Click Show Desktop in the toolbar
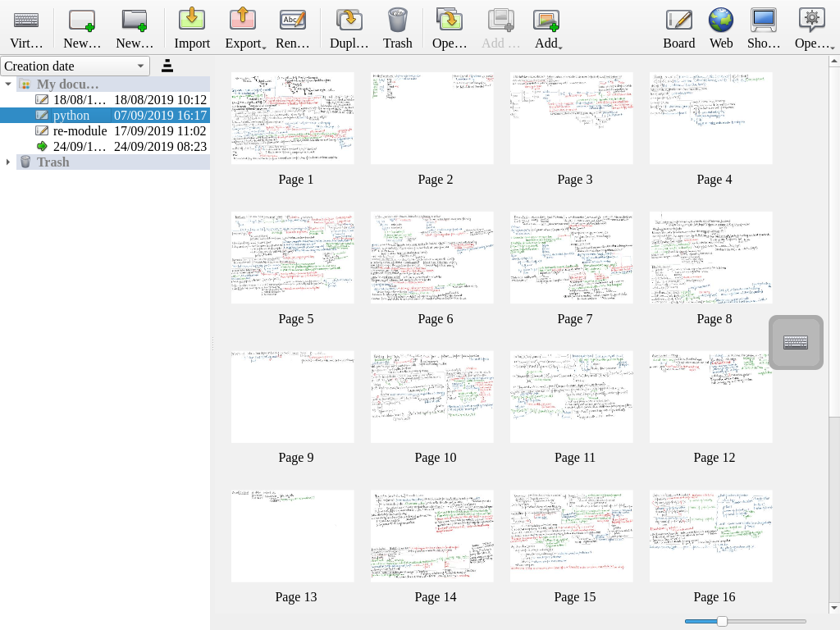 pyautogui.click(x=763, y=27)
